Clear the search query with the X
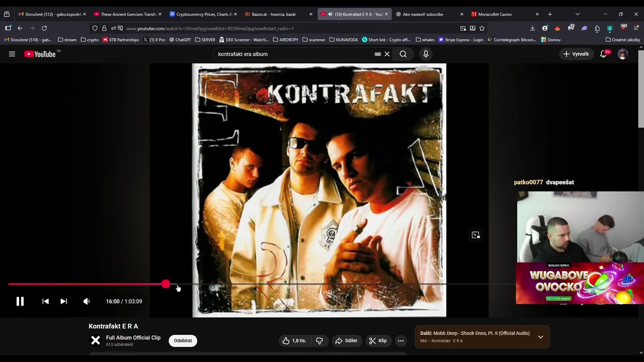 pyautogui.click(x=387, y=54)
